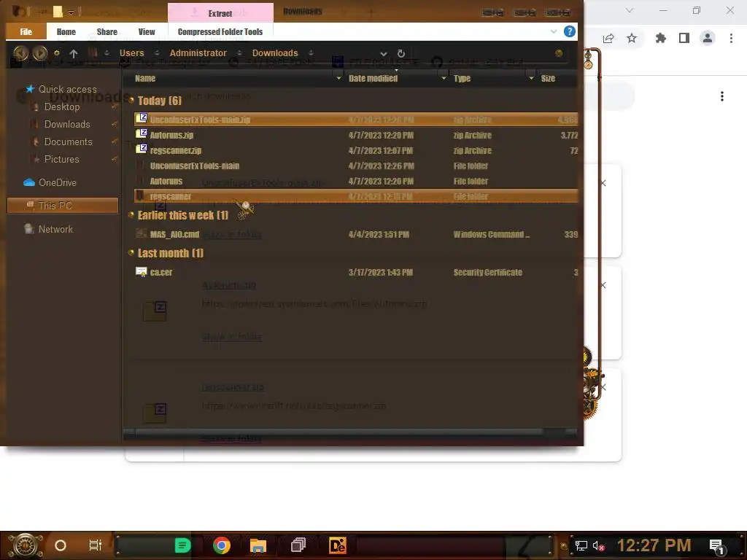
Task: Expand Administrator breadcrumb dropdown arrow
Action: coord(239,52)
